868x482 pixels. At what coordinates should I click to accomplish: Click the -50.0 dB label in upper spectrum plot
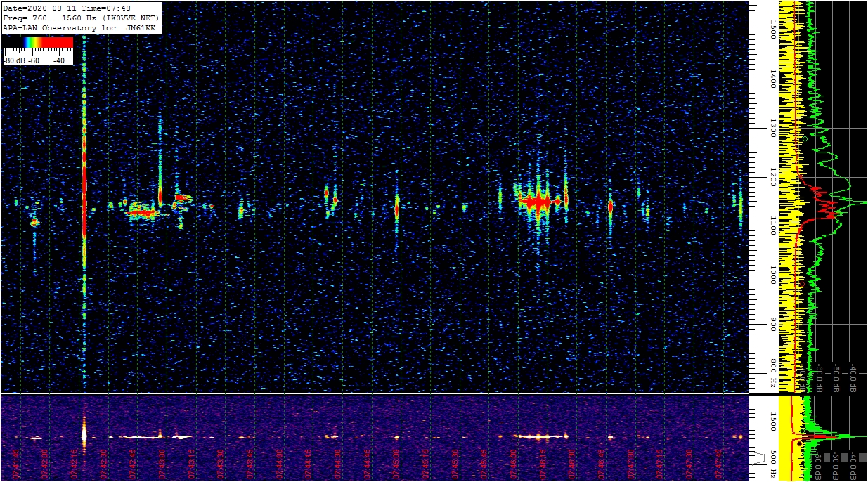click(836, 378)
